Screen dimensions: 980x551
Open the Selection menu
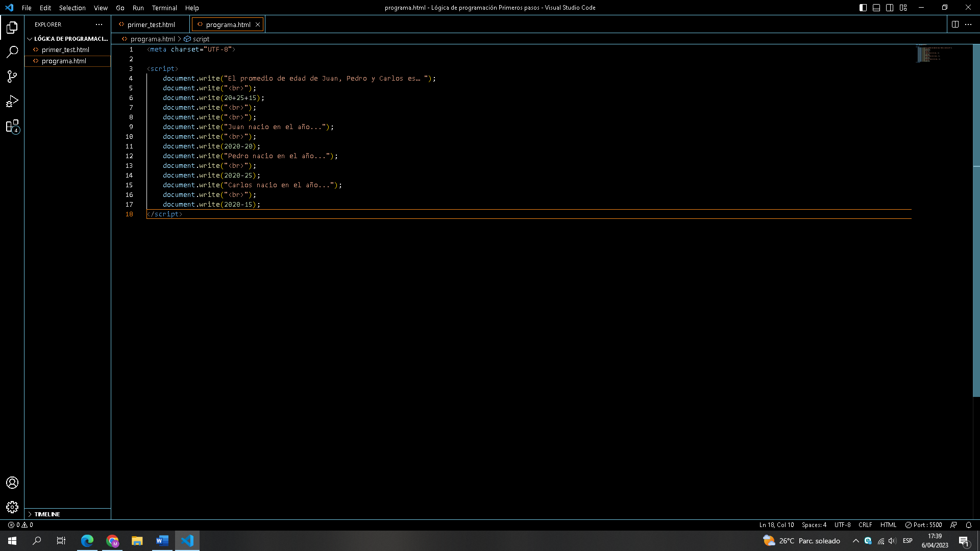[x=72, y=8]
